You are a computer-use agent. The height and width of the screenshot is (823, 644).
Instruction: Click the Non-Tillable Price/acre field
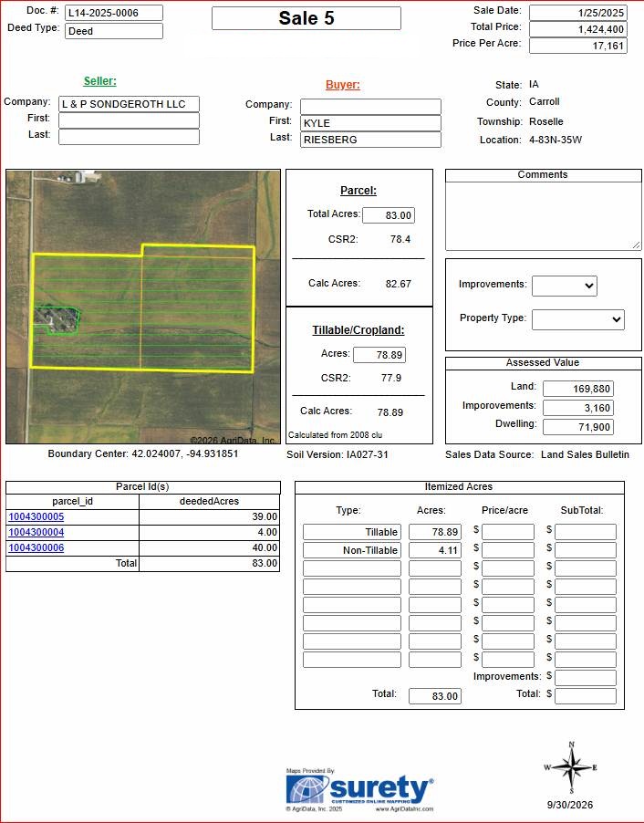508,550
